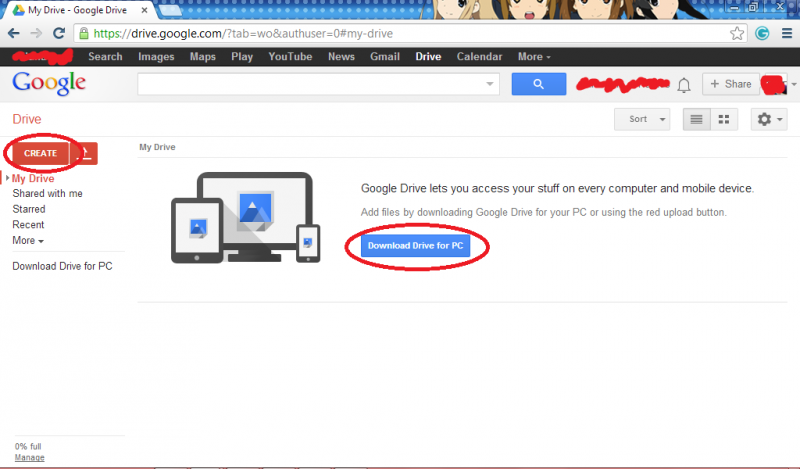800x469 pixels.
Task: Bookmark this page using the star icon
Action: tap(737, 34)
